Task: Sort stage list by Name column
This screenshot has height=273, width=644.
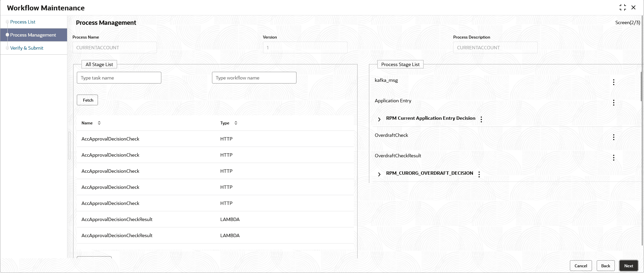Action: 99,123
